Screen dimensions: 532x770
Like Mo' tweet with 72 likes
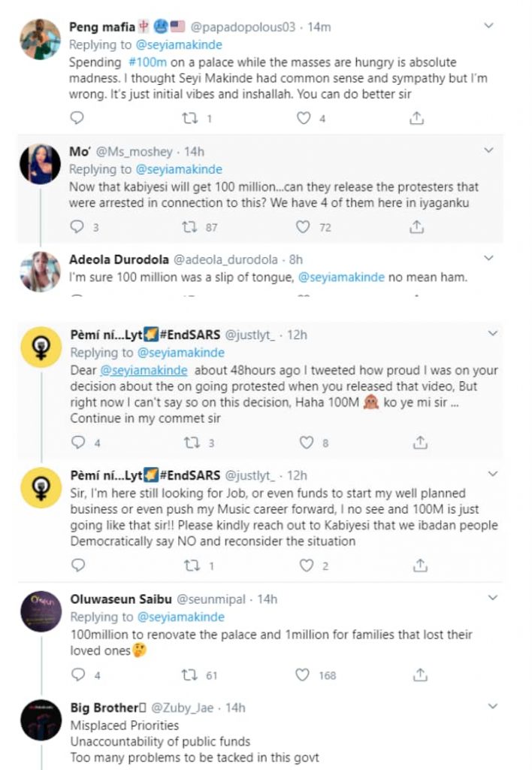point(303,226)
